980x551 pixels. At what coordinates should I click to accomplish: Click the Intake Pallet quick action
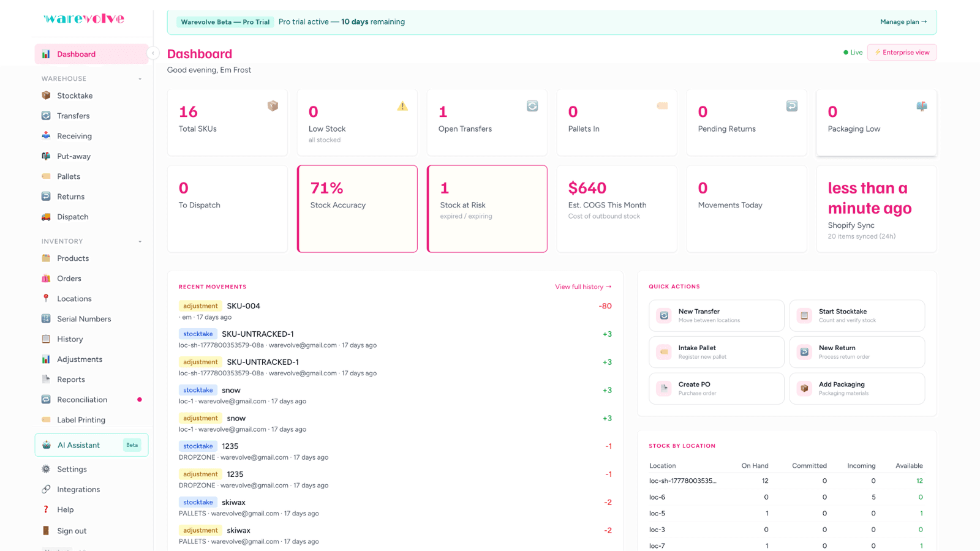[717, 352]
